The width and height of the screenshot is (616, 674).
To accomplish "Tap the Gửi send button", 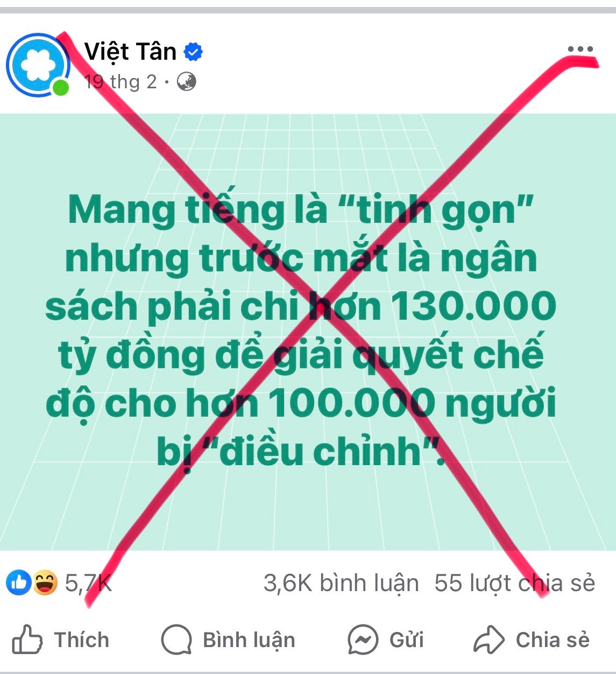I will click(386, 640).
